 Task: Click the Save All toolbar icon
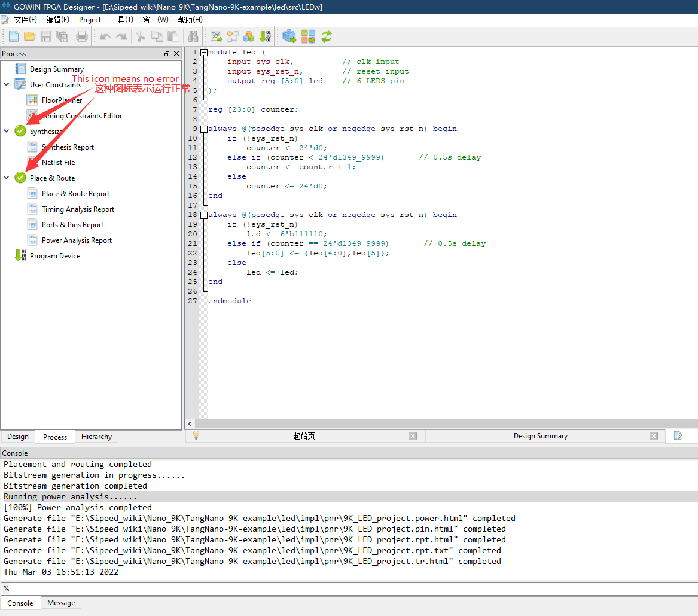pos(62,36)
